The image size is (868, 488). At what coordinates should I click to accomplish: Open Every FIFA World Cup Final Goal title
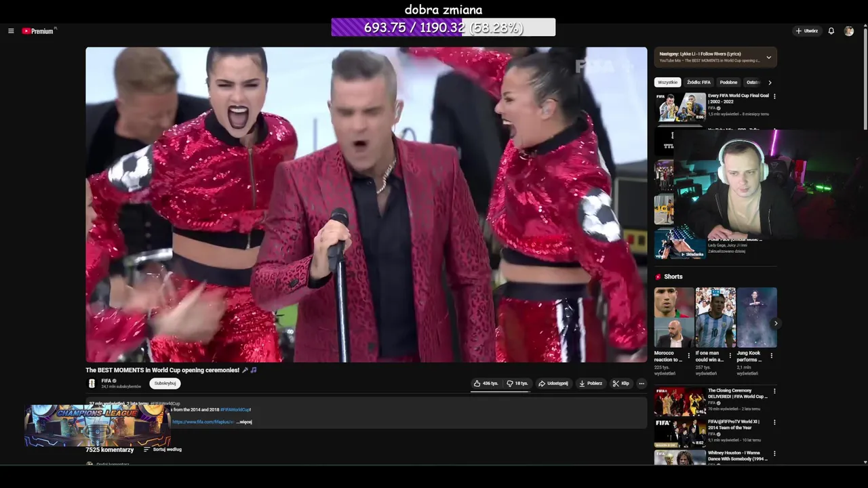738,99
